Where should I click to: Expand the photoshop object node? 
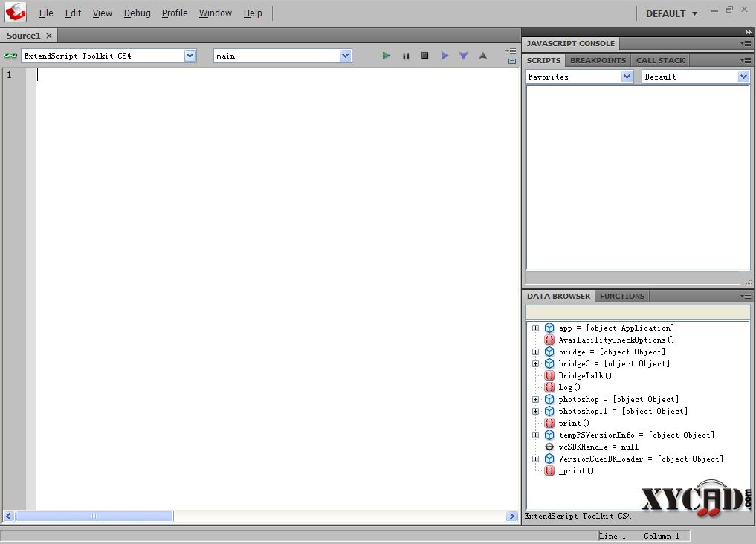(536, 399)
